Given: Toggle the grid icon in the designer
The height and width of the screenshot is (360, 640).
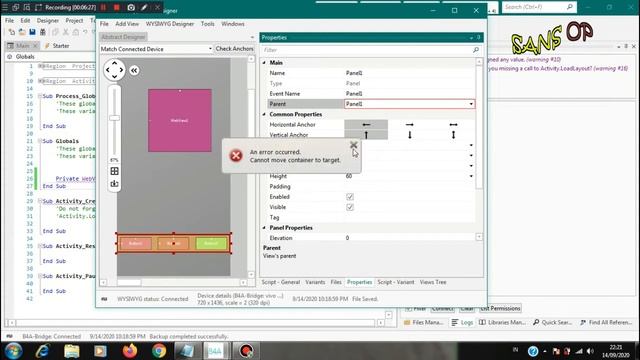Looking at the screenshot, I should (x=114, y=171).
